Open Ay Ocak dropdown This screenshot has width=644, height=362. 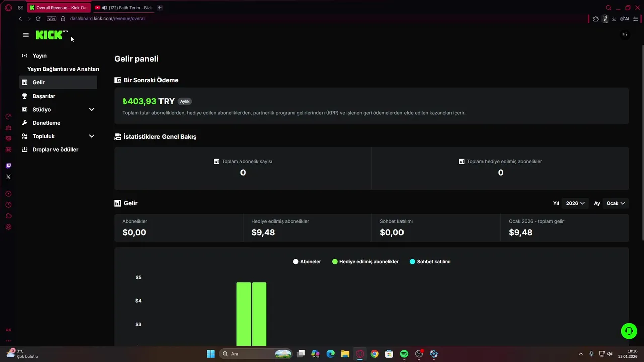[x=615, y=203]
